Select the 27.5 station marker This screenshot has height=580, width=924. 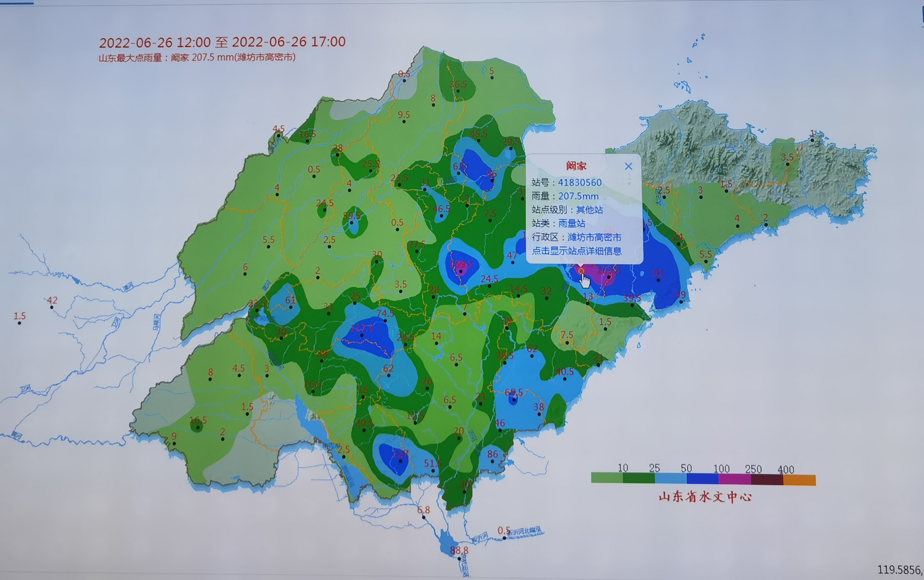[417, 251]
